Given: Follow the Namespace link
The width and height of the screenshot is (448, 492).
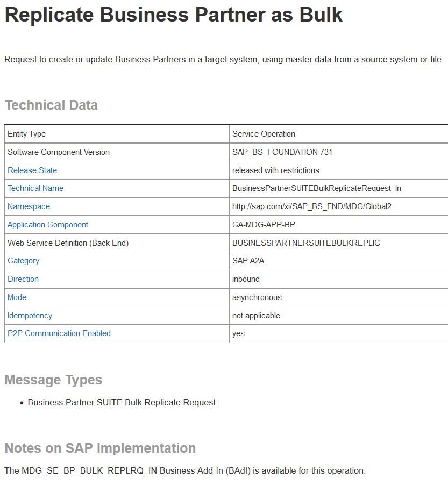Looking at the screenshot, I should [29, 206].
